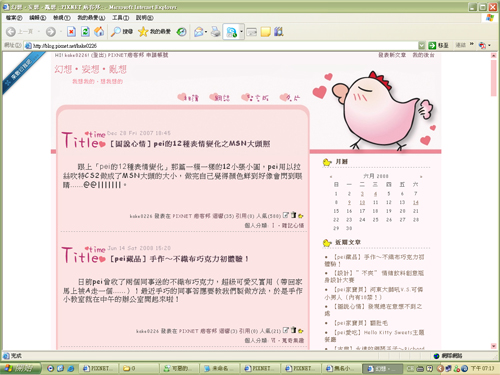Click the gray card toolbar icon

coord(252,32)
